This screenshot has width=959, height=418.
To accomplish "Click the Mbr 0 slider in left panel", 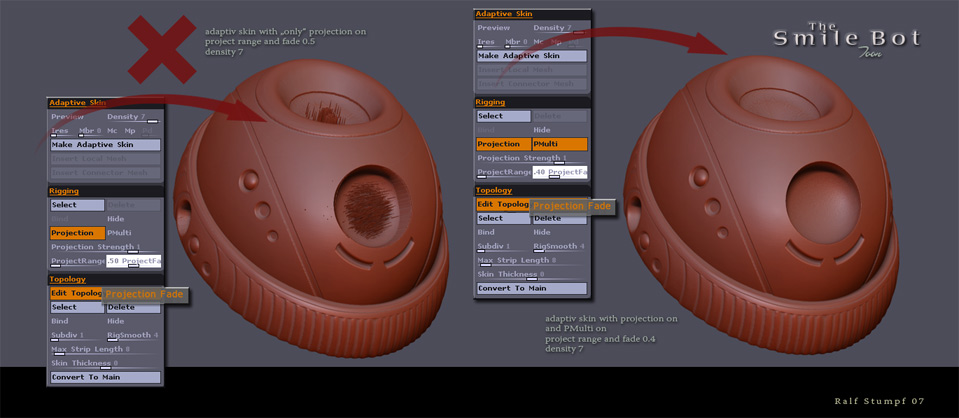I will pos(91,131).
